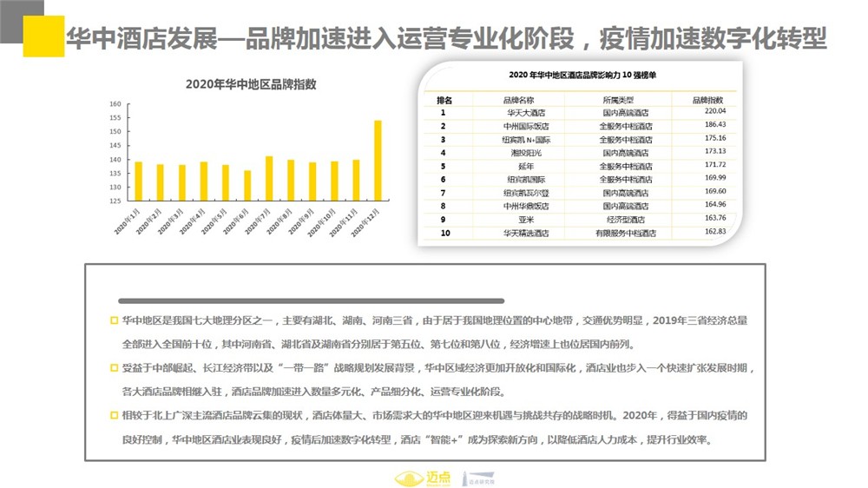868x488 pixels.
Task: Click the 150 label on the chart axis
Action: point(115,132)
